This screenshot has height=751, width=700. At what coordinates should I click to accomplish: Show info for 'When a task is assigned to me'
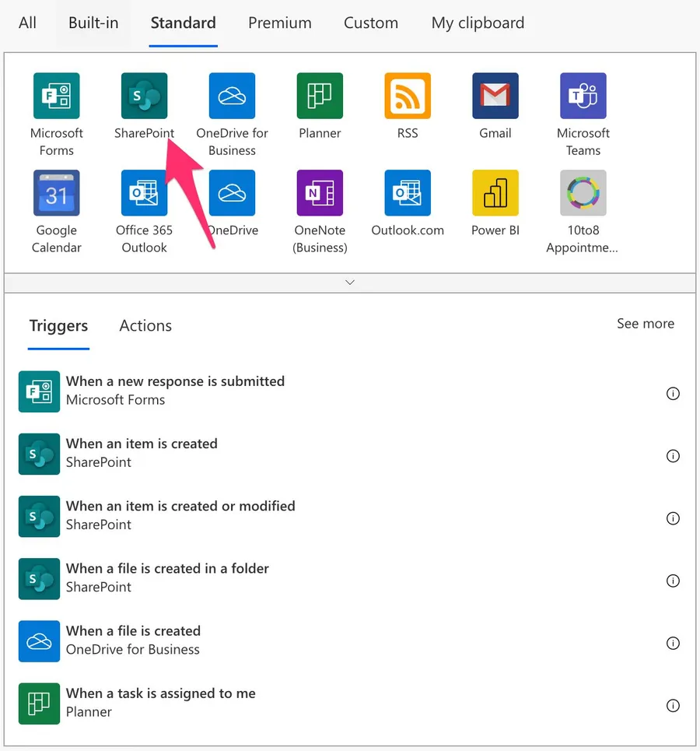(673, 706)
